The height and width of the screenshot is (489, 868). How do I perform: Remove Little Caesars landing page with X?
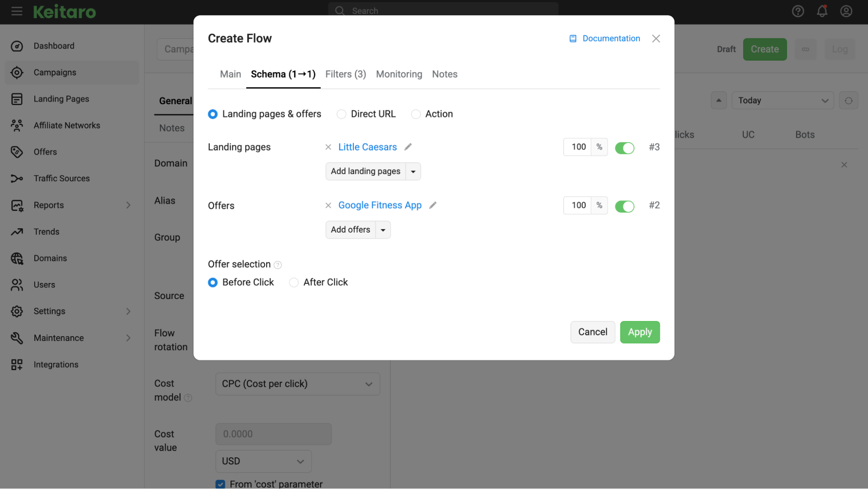328,147
